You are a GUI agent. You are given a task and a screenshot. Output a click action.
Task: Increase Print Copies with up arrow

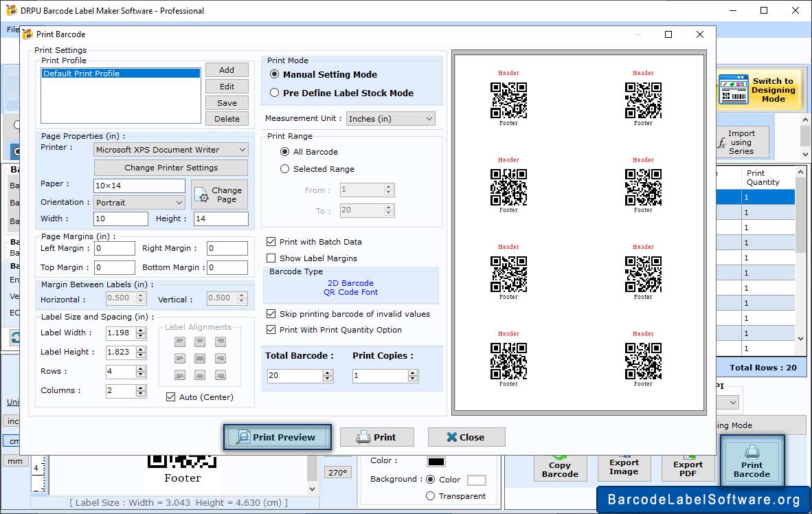pos(413,372)
